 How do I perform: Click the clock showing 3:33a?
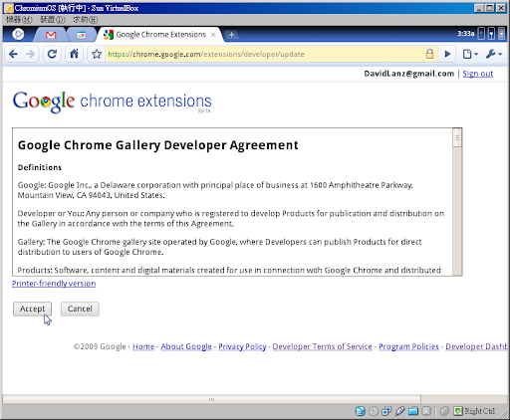coord(465,34)
